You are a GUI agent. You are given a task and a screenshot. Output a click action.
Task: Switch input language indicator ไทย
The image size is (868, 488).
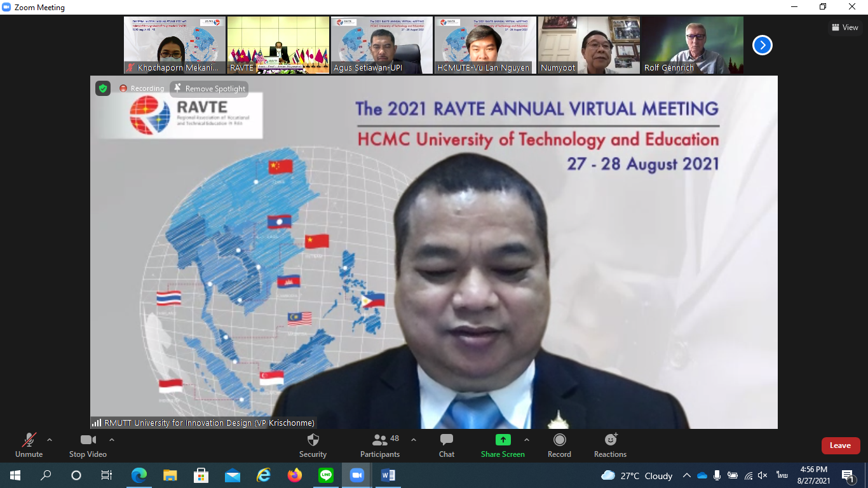(x=782, y=475)
